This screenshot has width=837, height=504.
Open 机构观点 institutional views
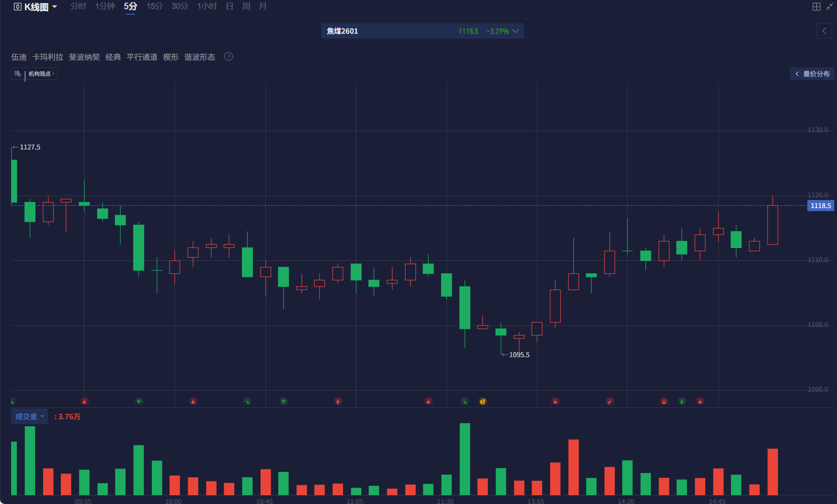click(x=41, y=74)
